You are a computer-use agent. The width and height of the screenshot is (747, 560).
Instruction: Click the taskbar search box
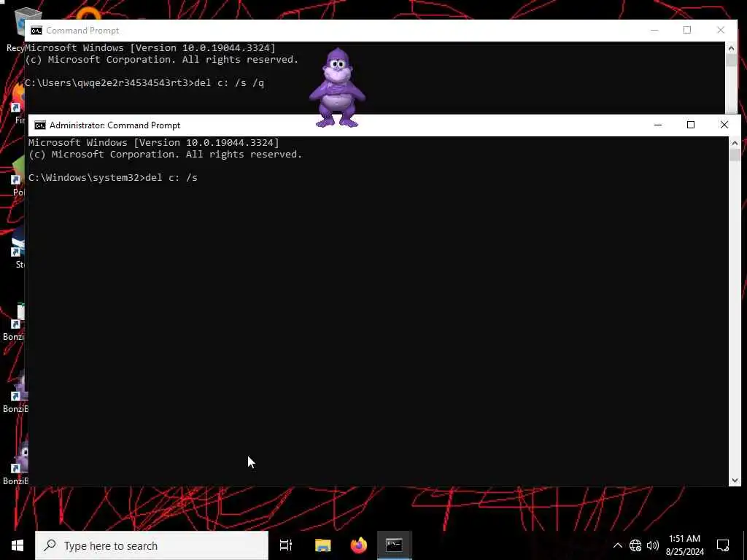(152, 545)
